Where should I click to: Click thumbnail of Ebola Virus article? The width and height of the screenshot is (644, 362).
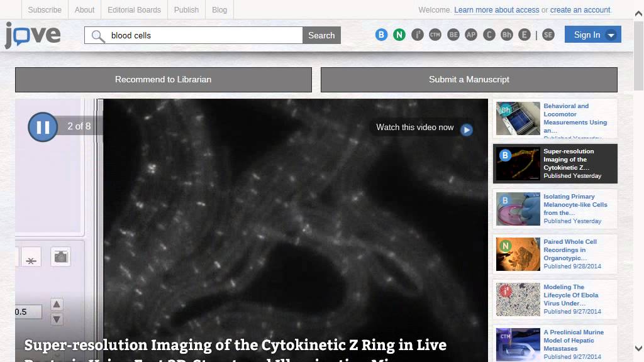pos(518,299)
